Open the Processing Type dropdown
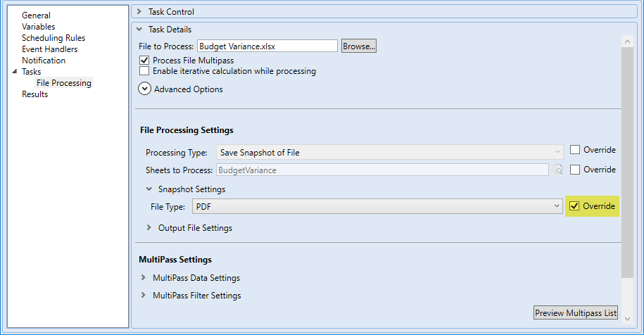644x335 pixels. tap(557, 152)
